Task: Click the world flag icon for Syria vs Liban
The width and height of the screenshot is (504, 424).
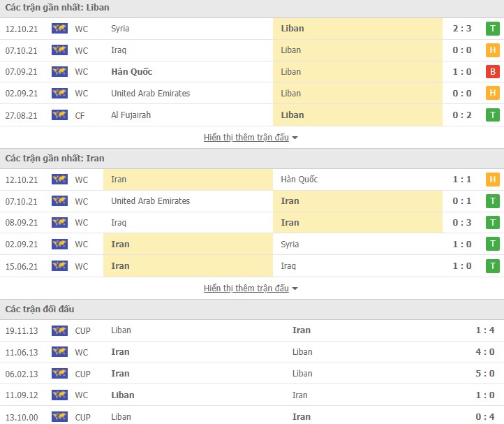Action: (x=59, y=29)
